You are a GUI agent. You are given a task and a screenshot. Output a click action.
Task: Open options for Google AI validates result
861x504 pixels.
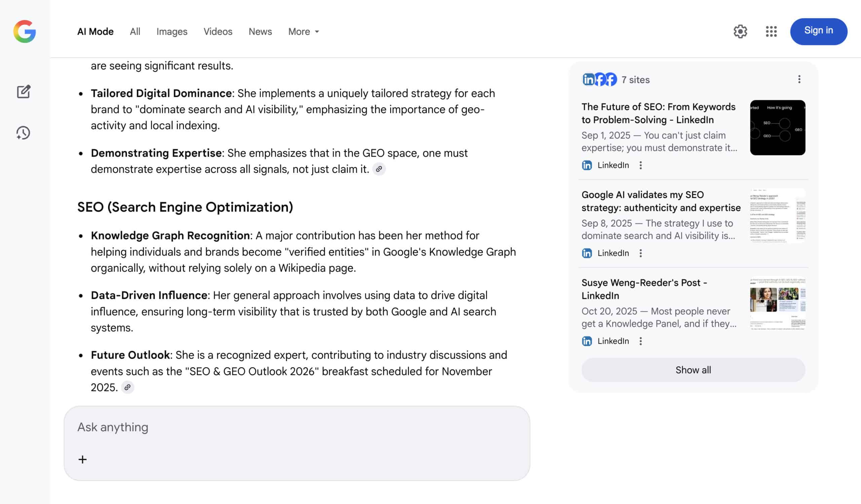pyautogui.click(x=641, y=253)
